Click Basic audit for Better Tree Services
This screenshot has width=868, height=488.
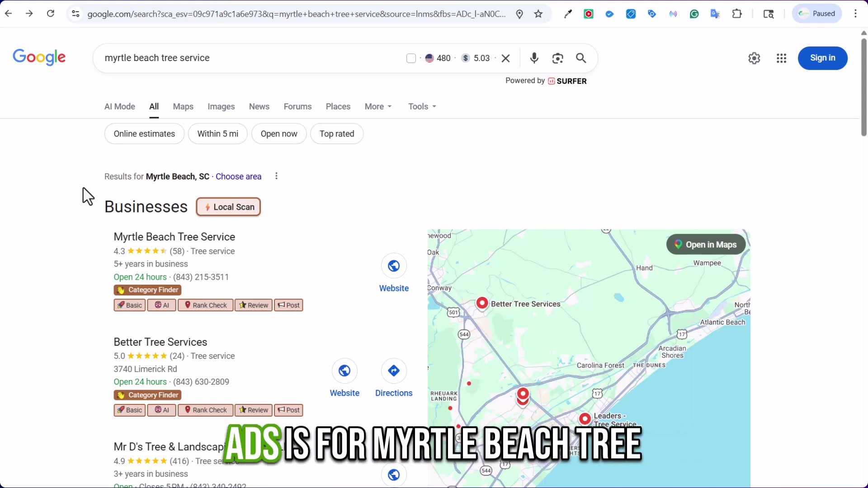point(130,410)
